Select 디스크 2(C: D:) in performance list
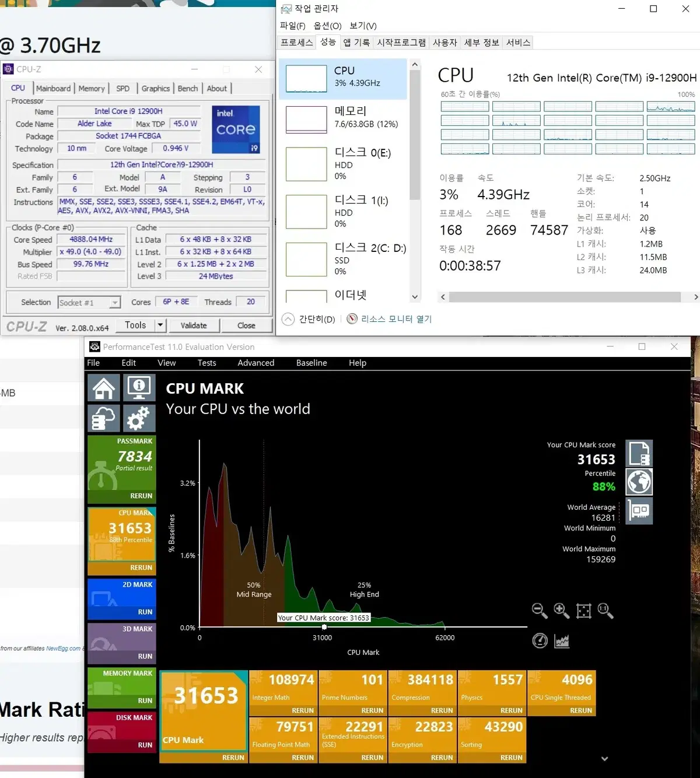This screenshot has height=778, width=700. [x=343, y=260]
